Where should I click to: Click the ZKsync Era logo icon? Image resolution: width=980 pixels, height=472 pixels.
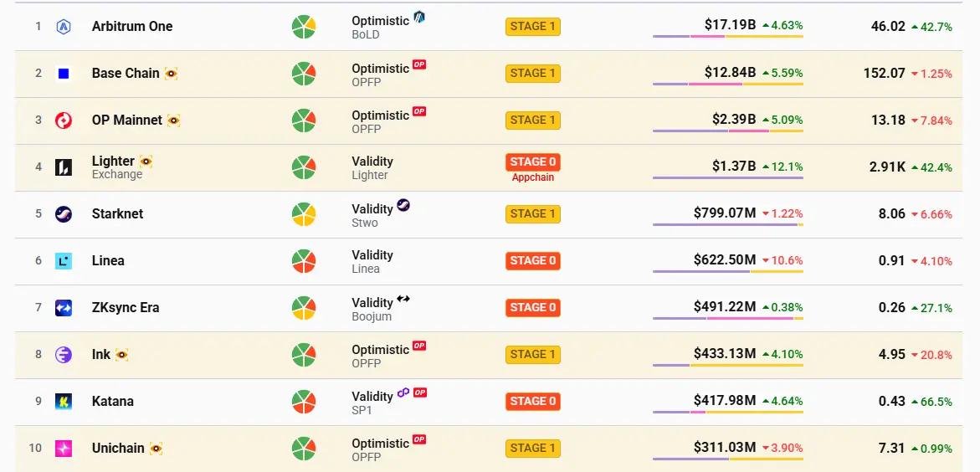tap(64, 308)
